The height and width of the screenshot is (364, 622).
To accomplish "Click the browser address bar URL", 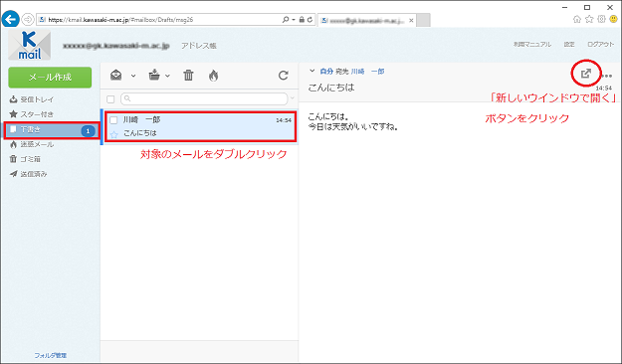I will (x=120, y=20).
